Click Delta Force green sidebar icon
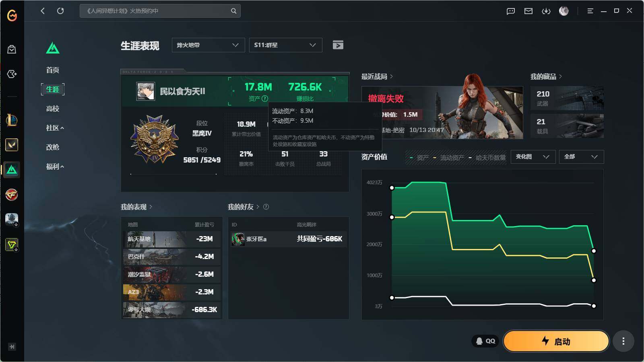This screenshot has height=362, width=644. 12,170
